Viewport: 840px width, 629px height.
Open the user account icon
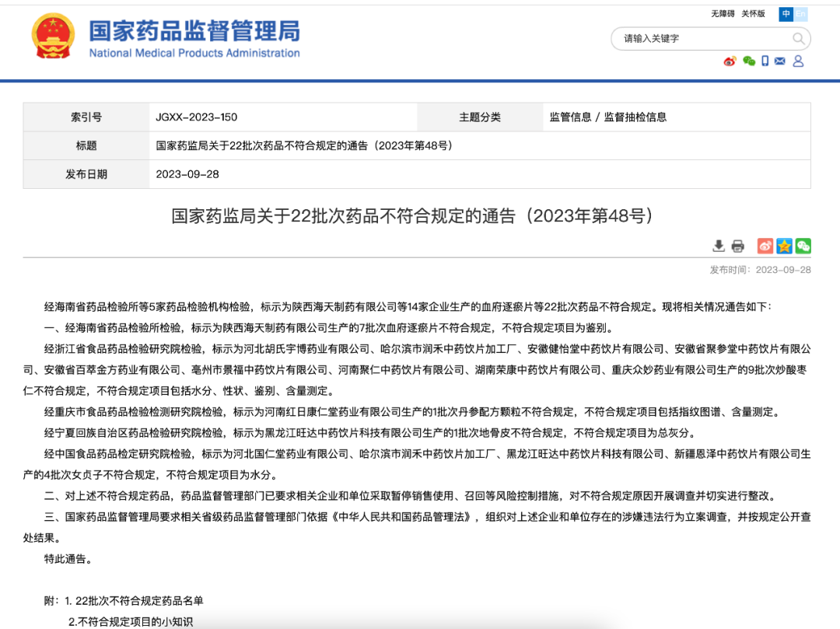click(798, 61)
